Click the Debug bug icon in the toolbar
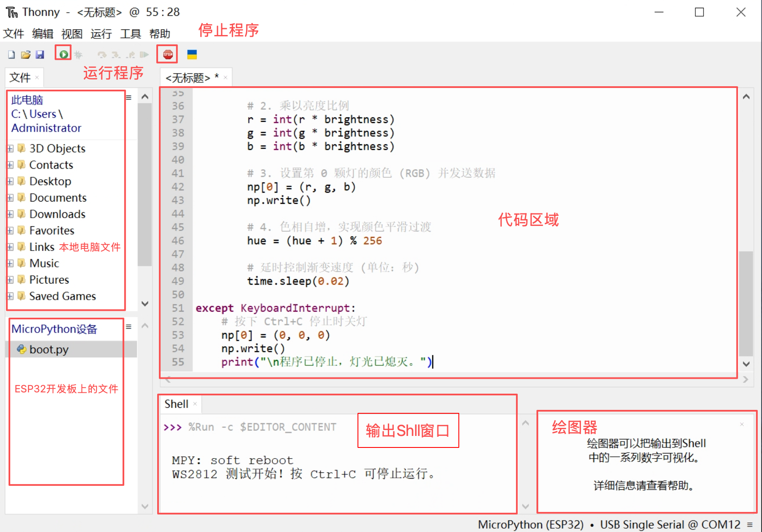 click(x=78, y=55)
